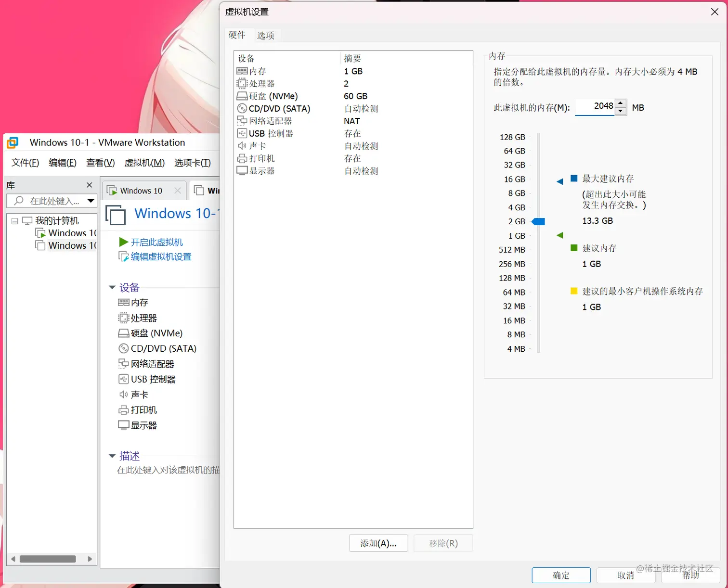Select CD/DVD (SATA) icon in settings list
Image resolution: width=728 pixels, height=588 pixels.
[x=242, y=109]
